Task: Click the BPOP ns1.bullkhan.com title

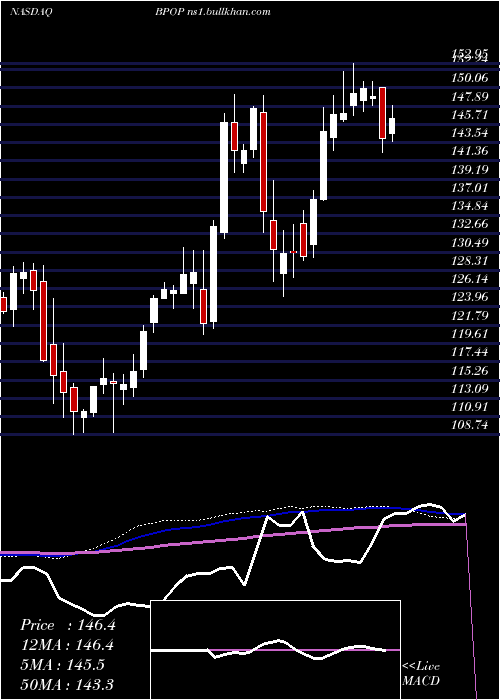Action: tap(212, 12)
